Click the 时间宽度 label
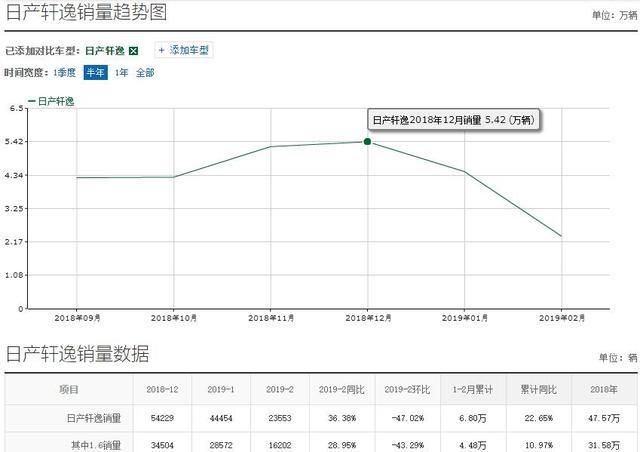The image size is (640, 452). (x=26, y=73)
